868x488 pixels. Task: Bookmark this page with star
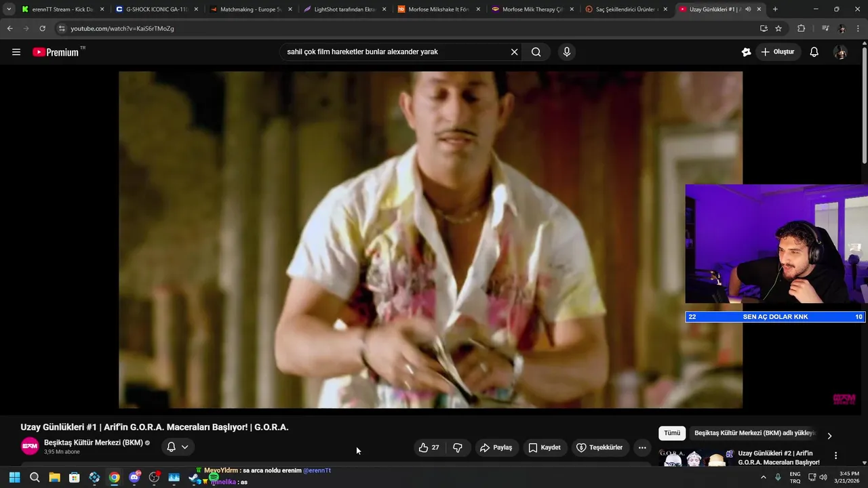coord(778,28)
